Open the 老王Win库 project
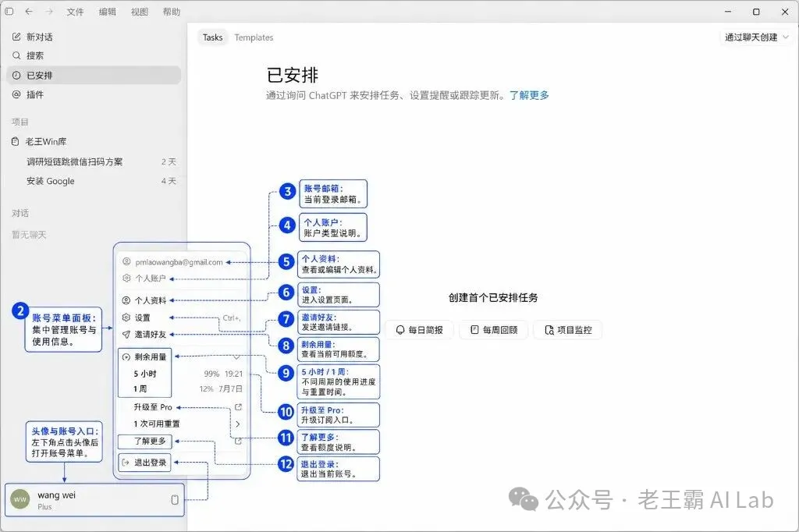The width and height of the screenshot is (799, 532). point(94,141)
